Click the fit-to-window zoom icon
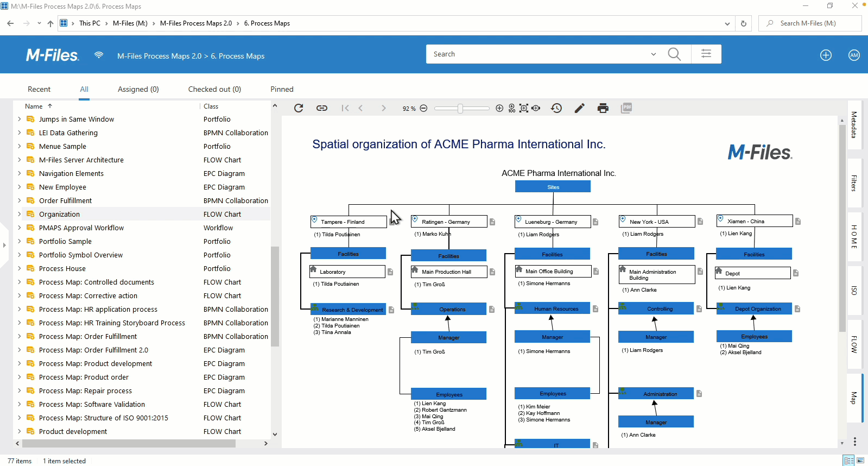 [x=524, y=108]
